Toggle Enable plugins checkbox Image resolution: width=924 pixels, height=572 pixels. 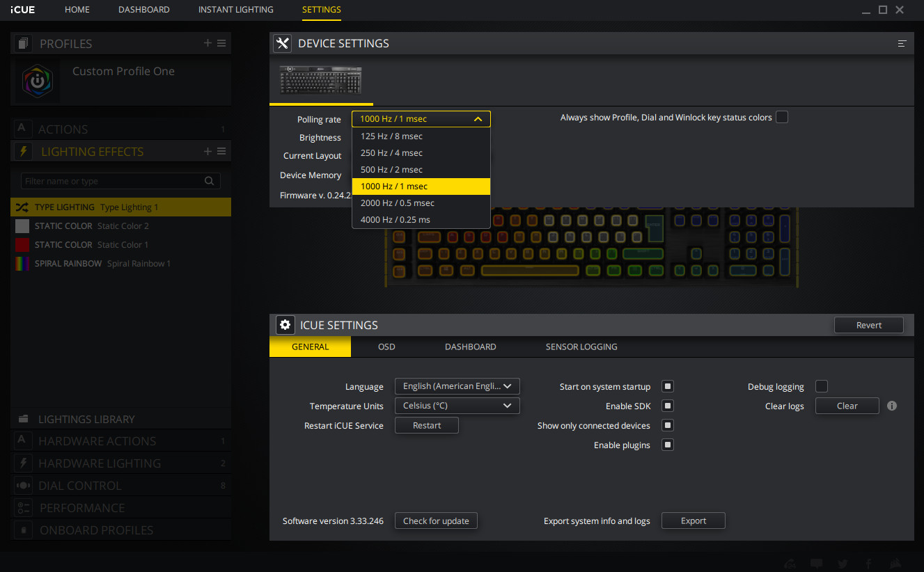coord(667,445)
